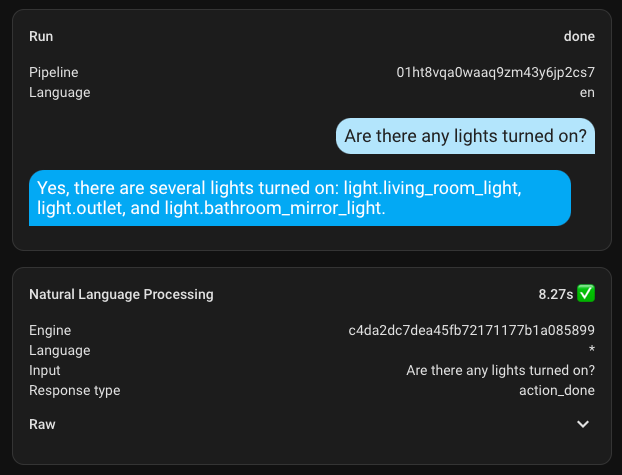
Task: Click the "en" language value
Action: pos(587,92)
